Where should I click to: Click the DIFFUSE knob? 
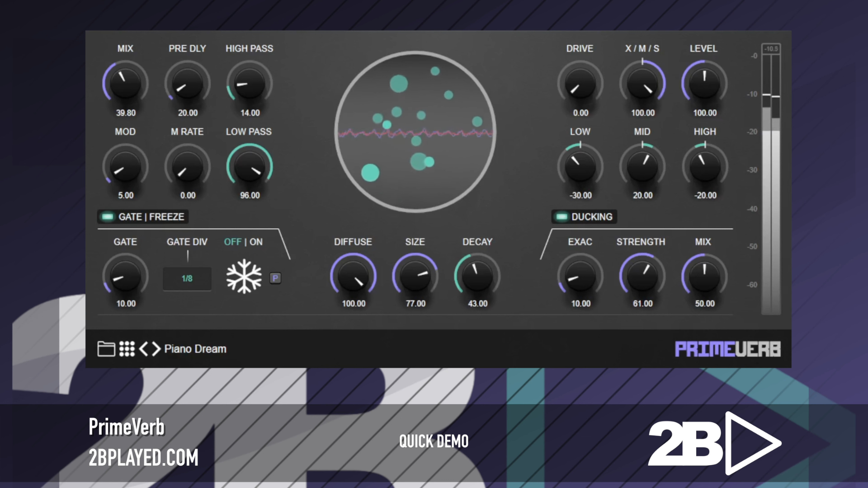[x=354, y=276]
